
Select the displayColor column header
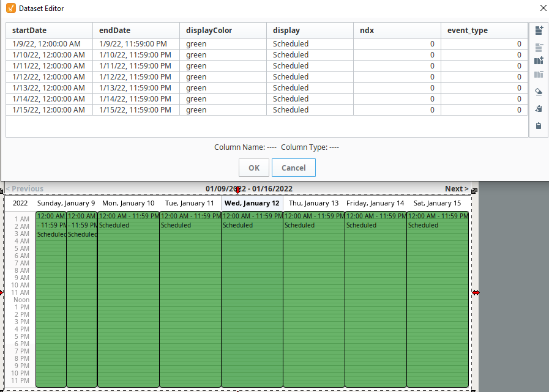[223, 31]
